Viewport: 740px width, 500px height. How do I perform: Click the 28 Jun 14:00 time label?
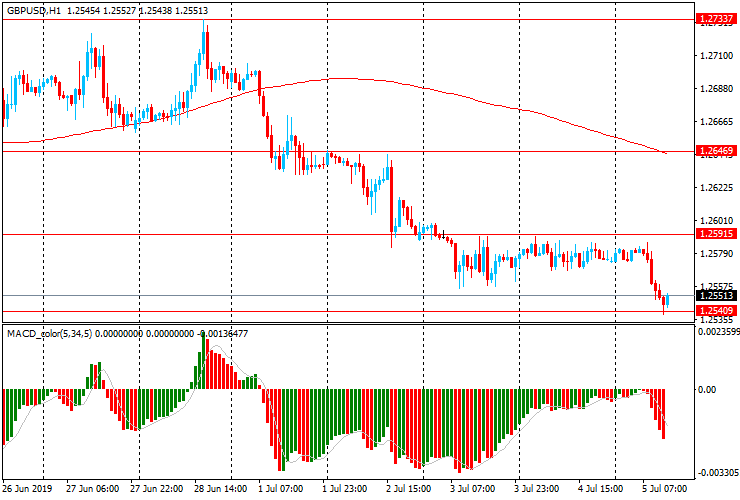point(220,488)
